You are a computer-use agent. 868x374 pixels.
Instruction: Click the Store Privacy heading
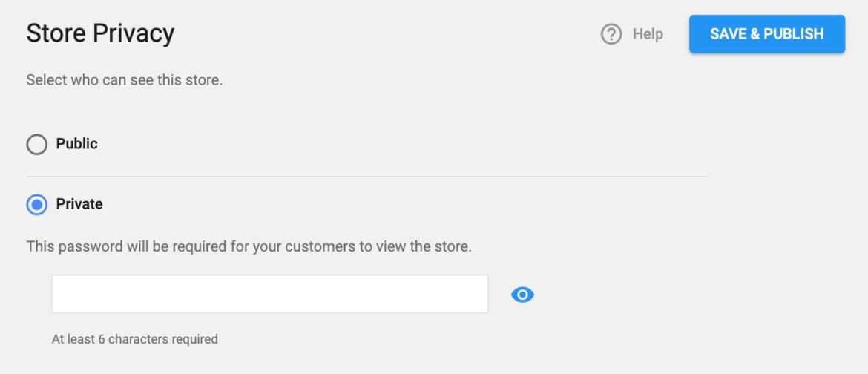100,33
